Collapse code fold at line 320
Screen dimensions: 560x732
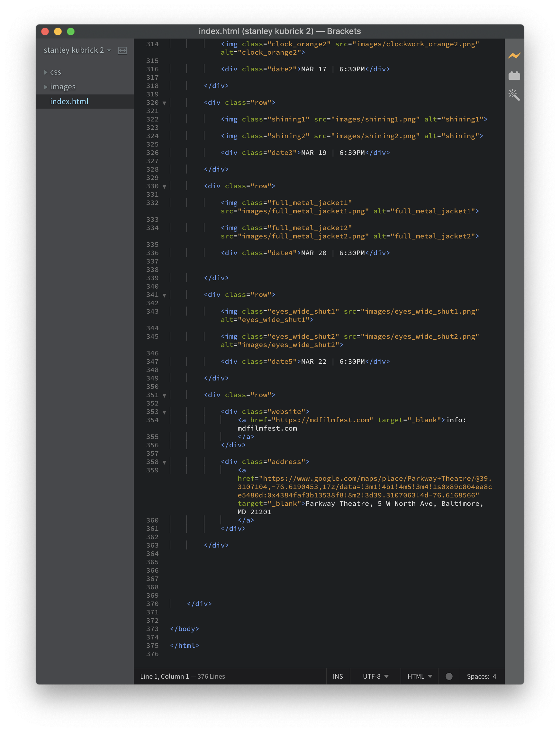tap(164, 103)
